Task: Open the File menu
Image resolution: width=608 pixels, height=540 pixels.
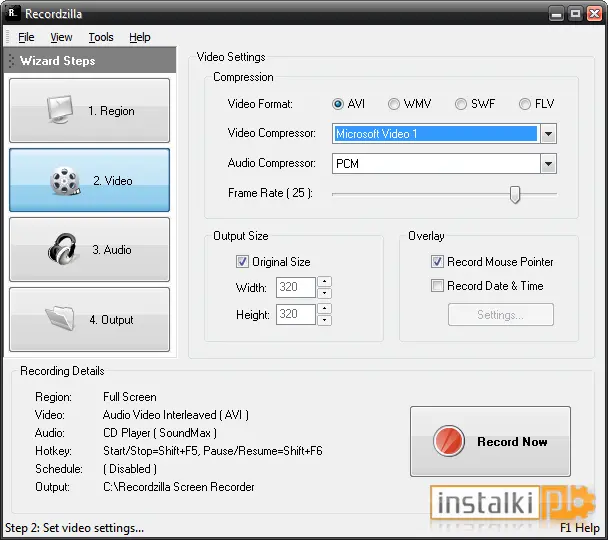Action: click(26, 37)
